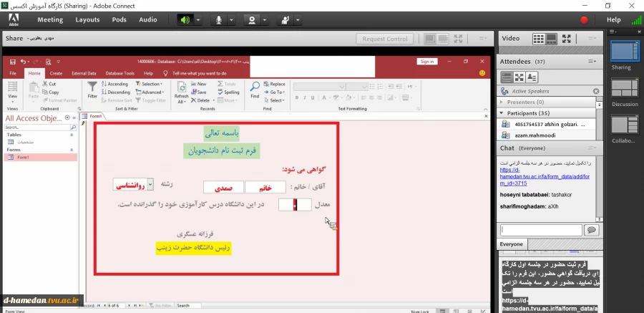Click the chat message input field

coord(541,230)
